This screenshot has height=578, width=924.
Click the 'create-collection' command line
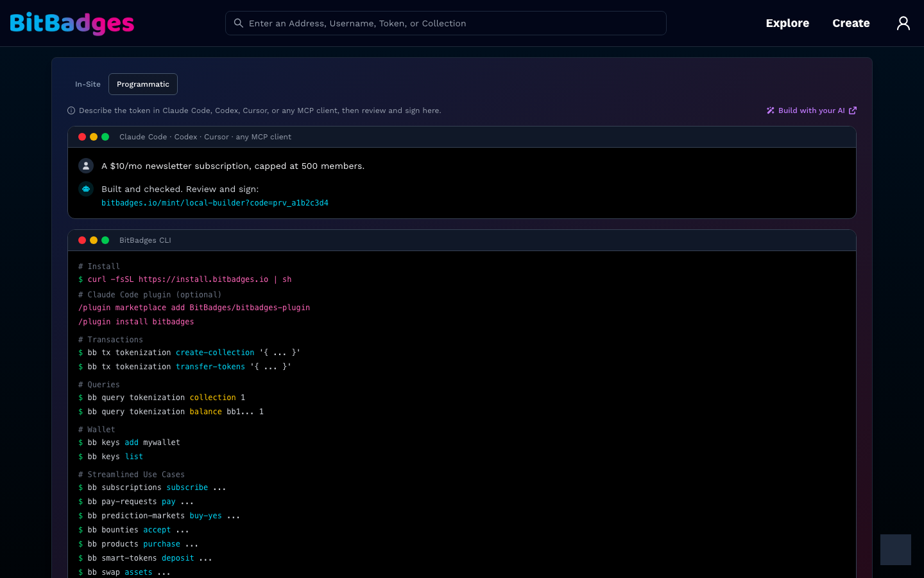click(x=189, y=353)
